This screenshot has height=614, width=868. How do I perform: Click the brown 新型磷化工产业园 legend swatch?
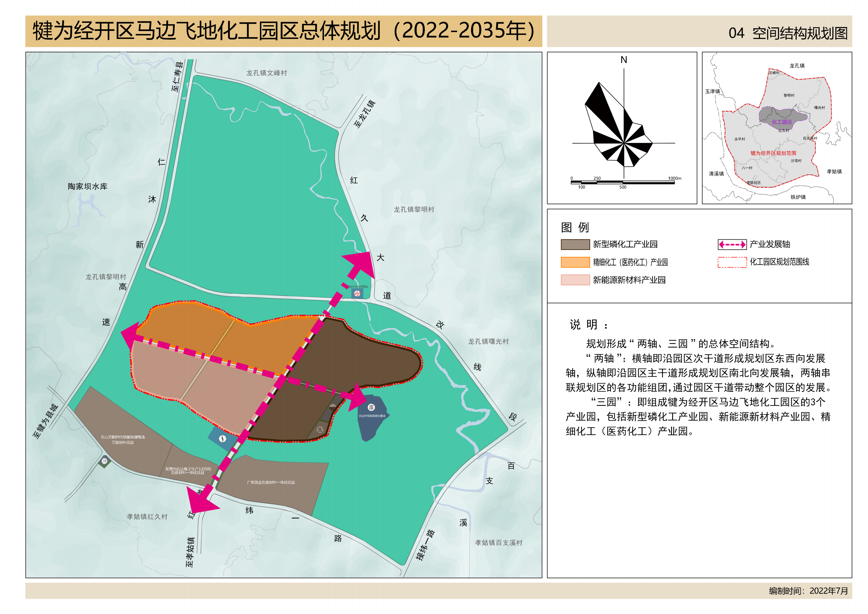(575, 244)
